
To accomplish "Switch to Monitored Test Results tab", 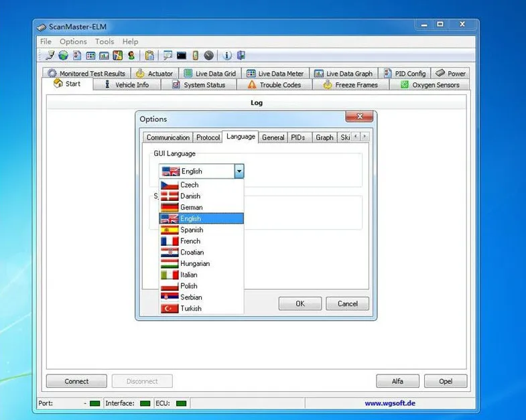I will pos(86,73).
